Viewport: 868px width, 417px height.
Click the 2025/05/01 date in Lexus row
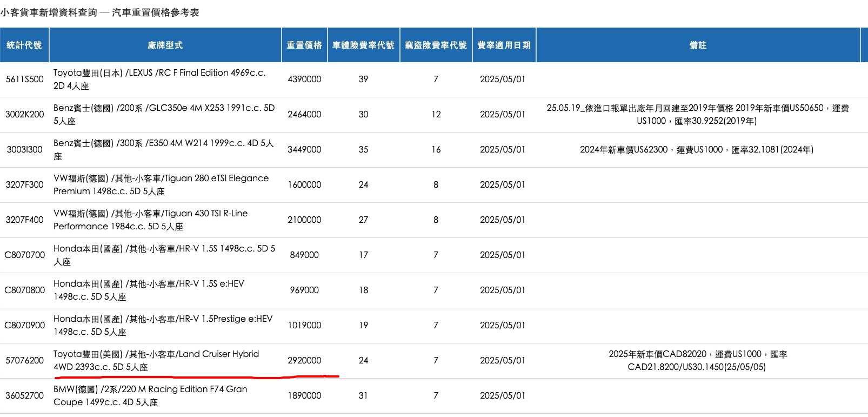503,79
